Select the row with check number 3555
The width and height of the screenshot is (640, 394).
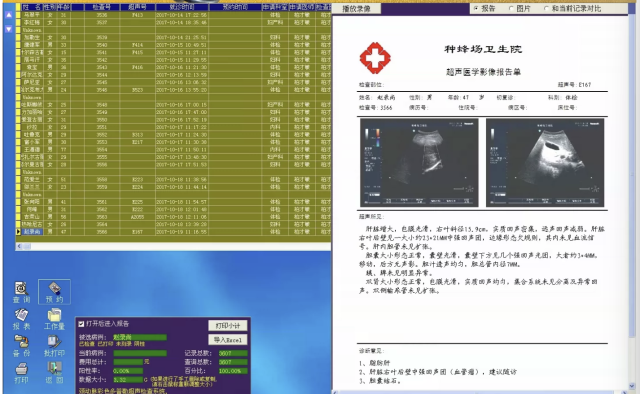click(x=173, y=157)
